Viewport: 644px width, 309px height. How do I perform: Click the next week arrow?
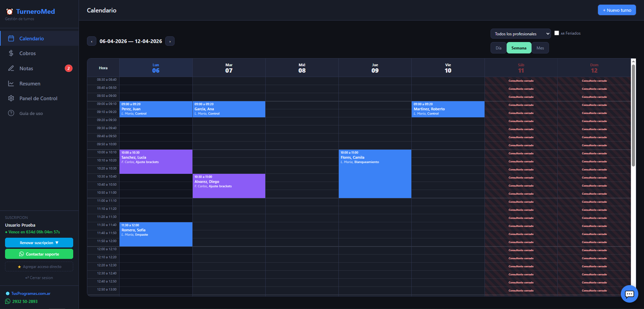pos(170,41)
